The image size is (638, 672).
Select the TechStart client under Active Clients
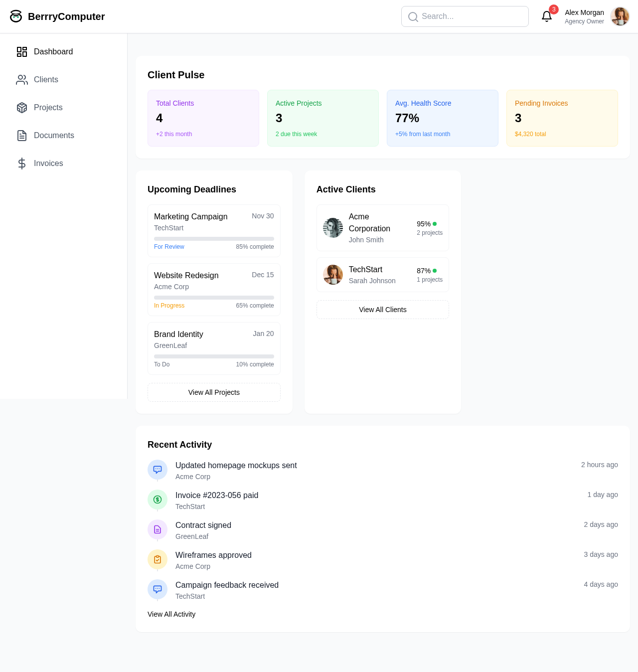382,275
